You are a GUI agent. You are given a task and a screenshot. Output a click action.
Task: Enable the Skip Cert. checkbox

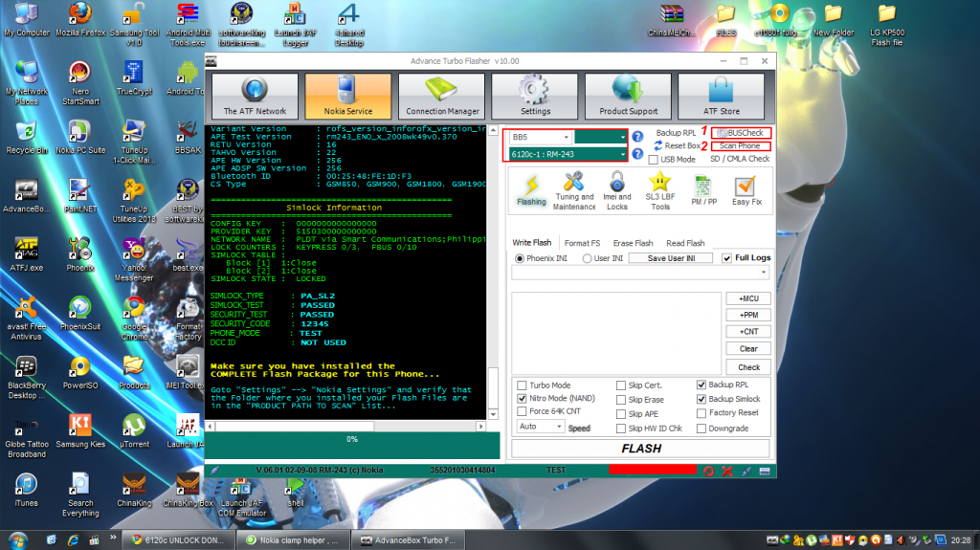pyautogui.click(x=620, y=385)
